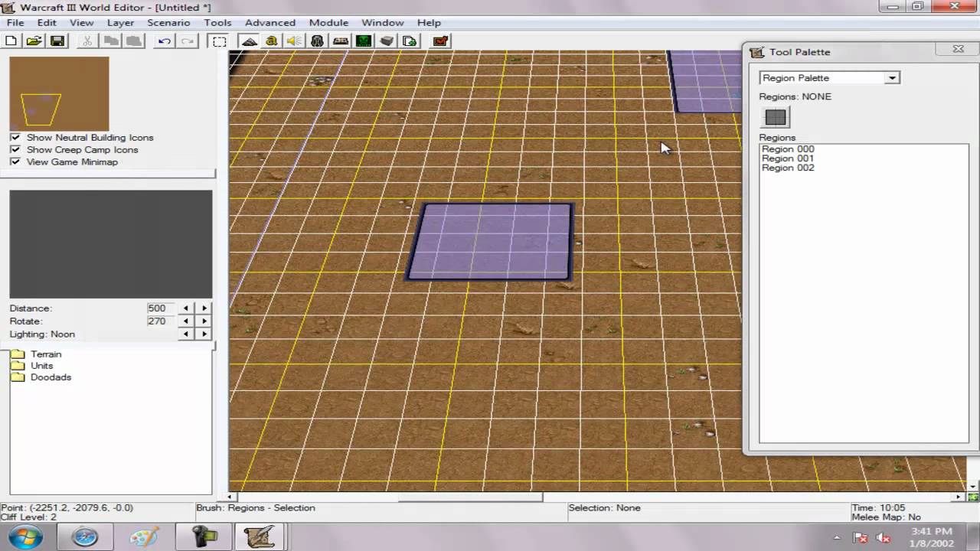The width and height of the screenshot is (980, 551).
Task: Open the Tools menu
Action: pyautogui.click(x=217, y=23)
